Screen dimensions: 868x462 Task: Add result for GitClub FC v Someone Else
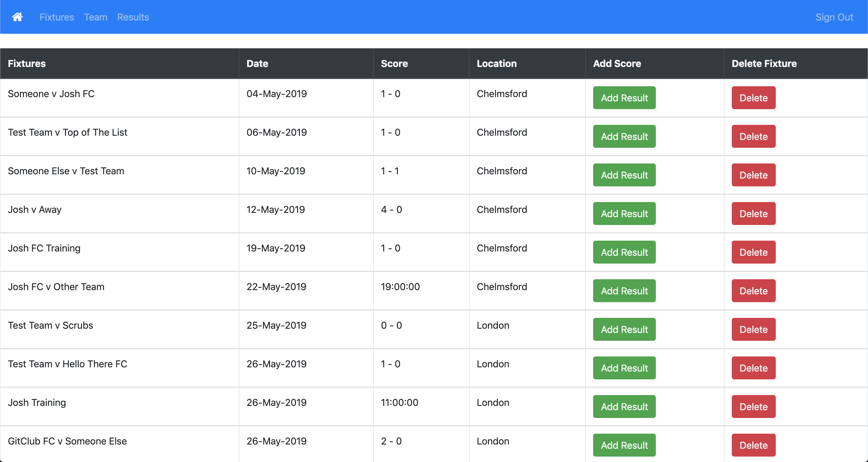[x=624, y=445]
